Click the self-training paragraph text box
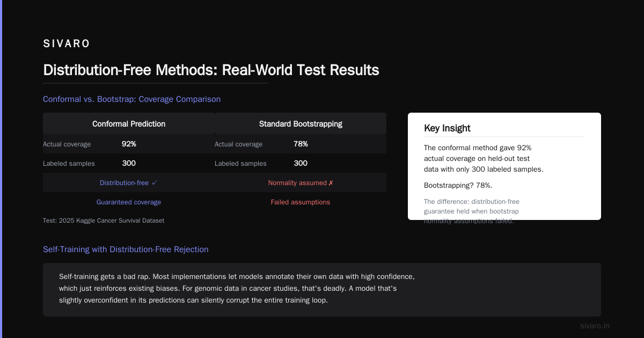644x338 pixels. click(x=322, y=290)
